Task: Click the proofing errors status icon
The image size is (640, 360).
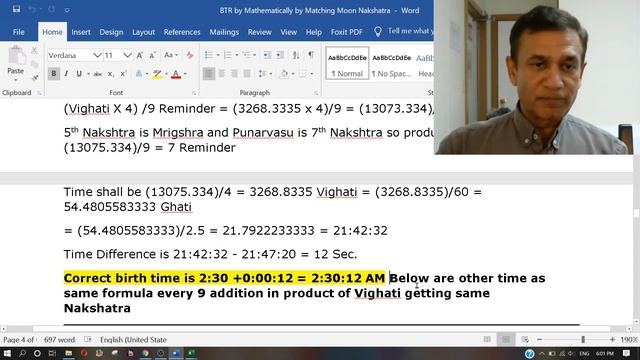Action: tap(88, 340)
